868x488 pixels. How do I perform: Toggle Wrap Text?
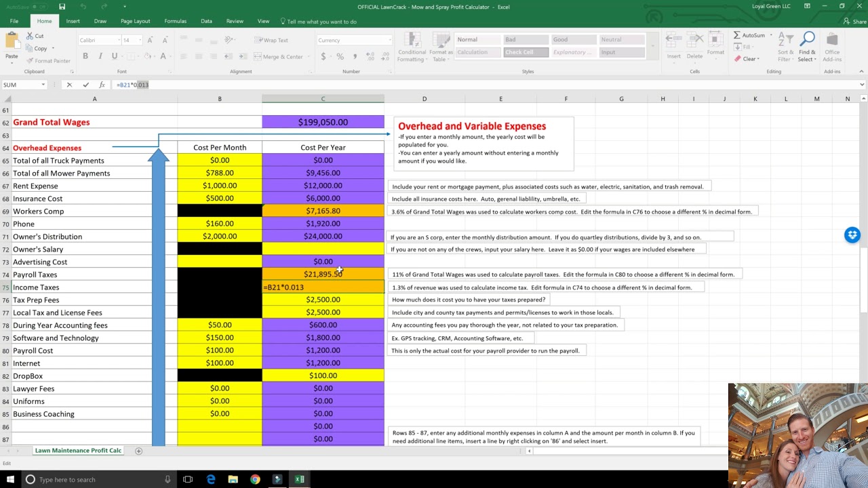click(272, 40)
